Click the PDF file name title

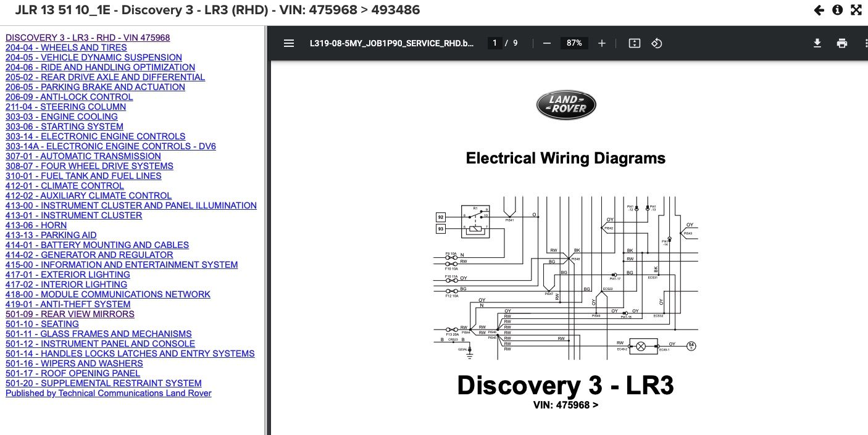[x=393, y=43]
